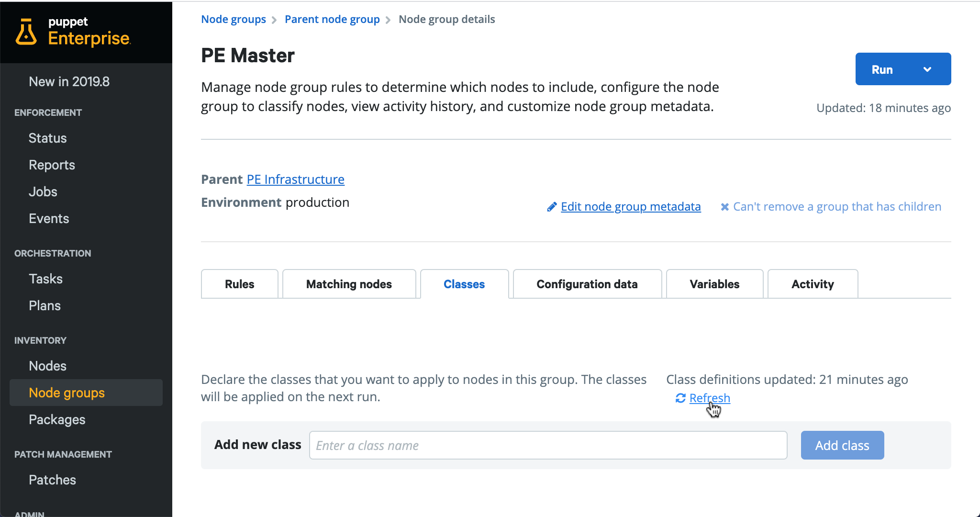Image resolution: width=980 pixels, height=517 pixels.
Task: Open Events in the sidebar
Action: coord(49,218)
